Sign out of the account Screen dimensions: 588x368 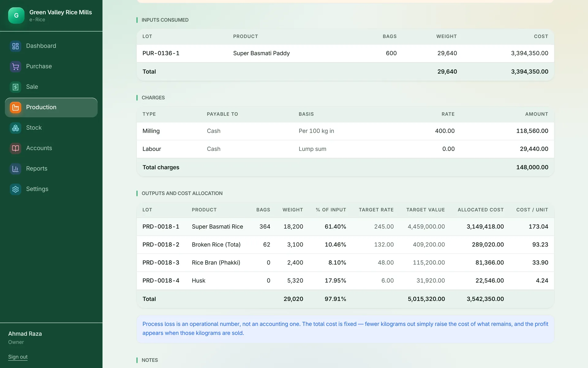pos(18,357)
